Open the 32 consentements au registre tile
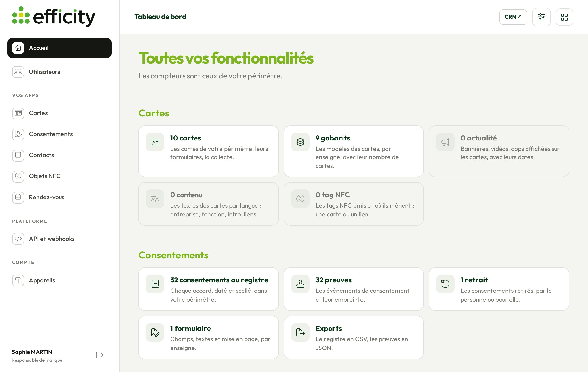 pyautogui.click(x=208, y=289)
